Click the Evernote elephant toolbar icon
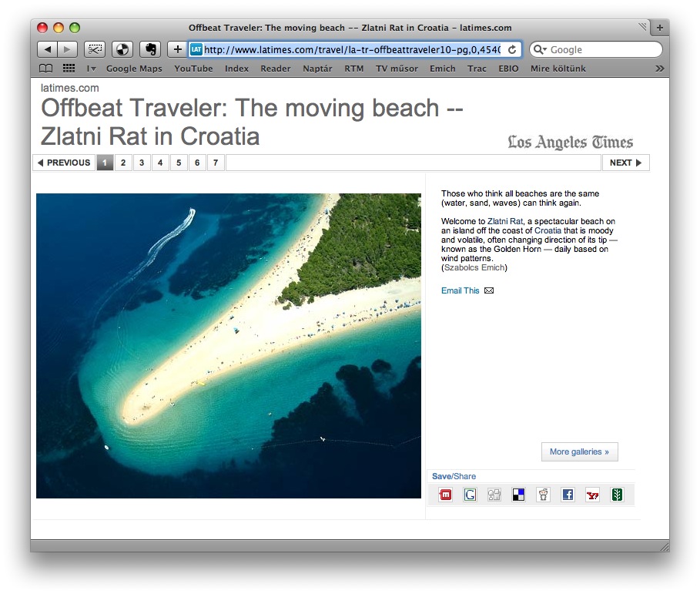 pos(150,49)
